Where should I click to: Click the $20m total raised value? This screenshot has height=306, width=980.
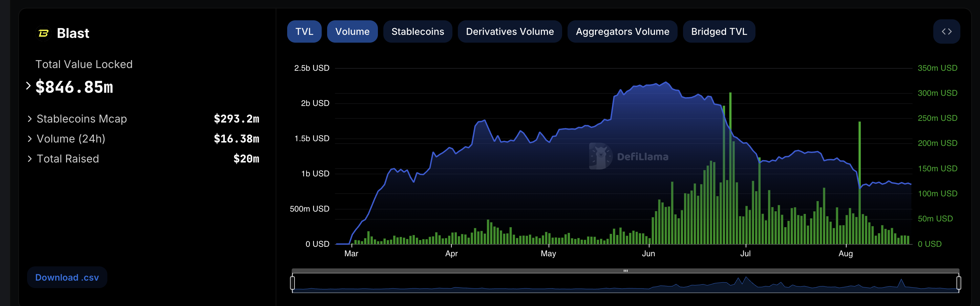(x=246, y=158)
